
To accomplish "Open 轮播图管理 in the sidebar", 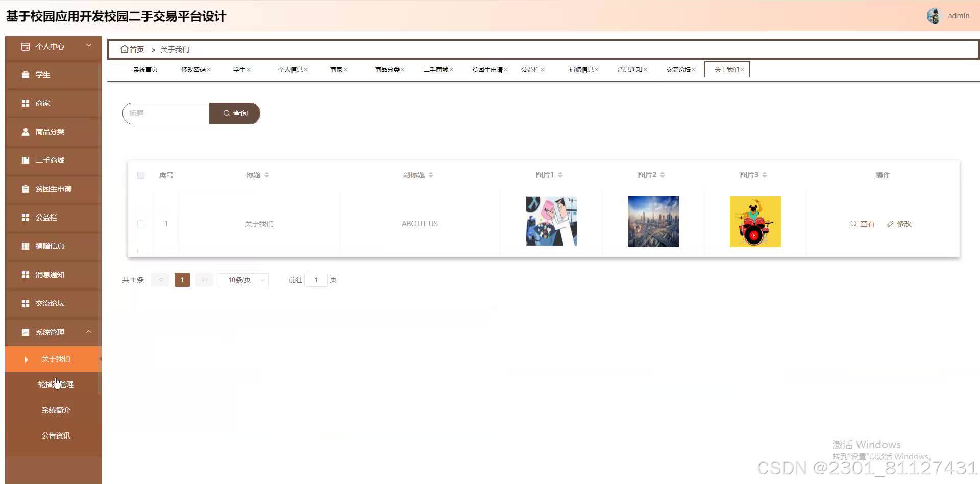I will point(56,384).
